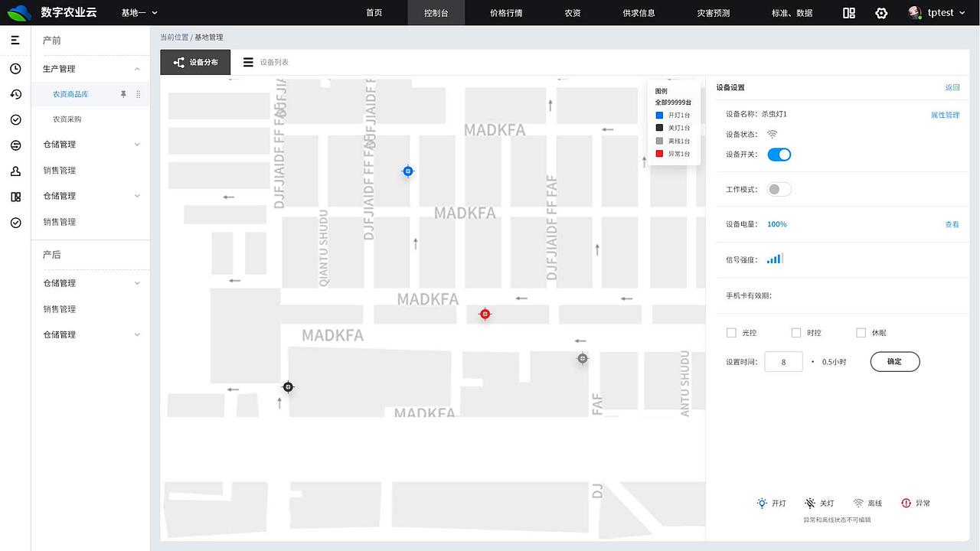The width and height of the screenshot is (980, 551).
Task: Open 标准、数据 in top navigation
Action: click(792, 13)
